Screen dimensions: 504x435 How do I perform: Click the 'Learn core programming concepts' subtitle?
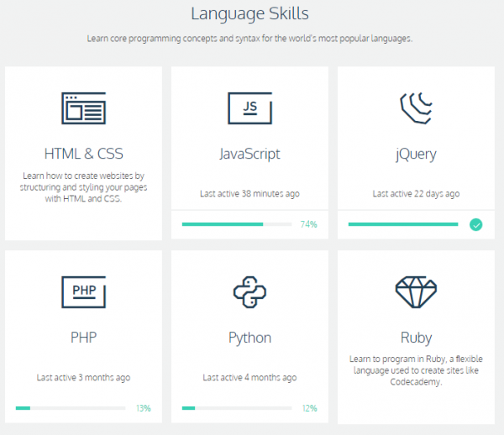click(x=249, y=39)
